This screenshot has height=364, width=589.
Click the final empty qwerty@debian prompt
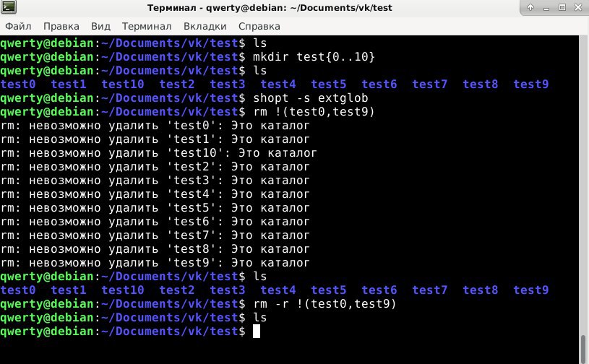[122, 331]
